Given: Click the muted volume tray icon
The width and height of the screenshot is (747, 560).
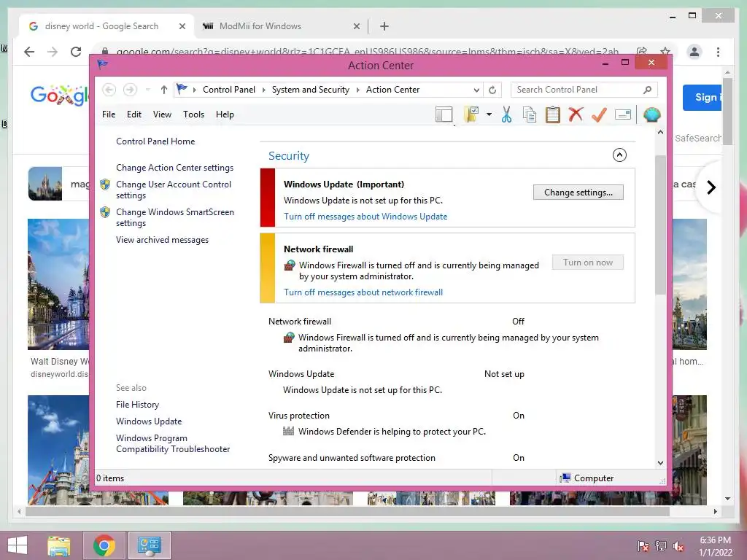Looking at the screenshot, I should pos(678,545).
